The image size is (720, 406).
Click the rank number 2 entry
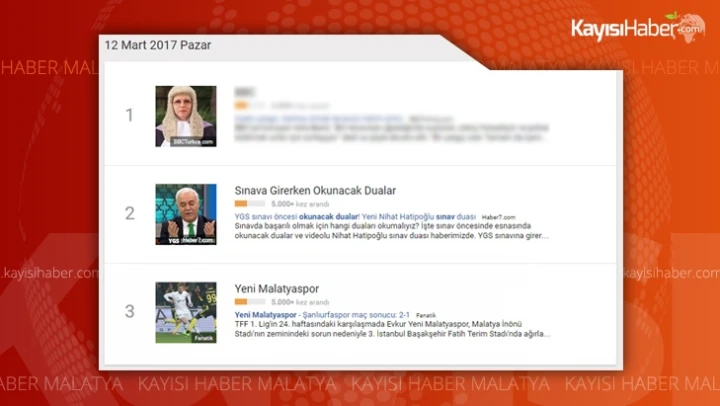tap(129, 214)
